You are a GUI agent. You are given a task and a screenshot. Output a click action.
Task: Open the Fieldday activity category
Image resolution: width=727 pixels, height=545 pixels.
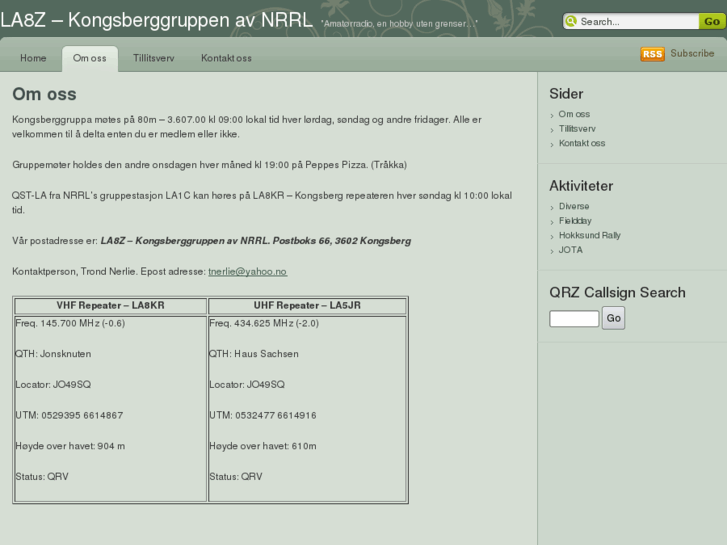point(575,221)
